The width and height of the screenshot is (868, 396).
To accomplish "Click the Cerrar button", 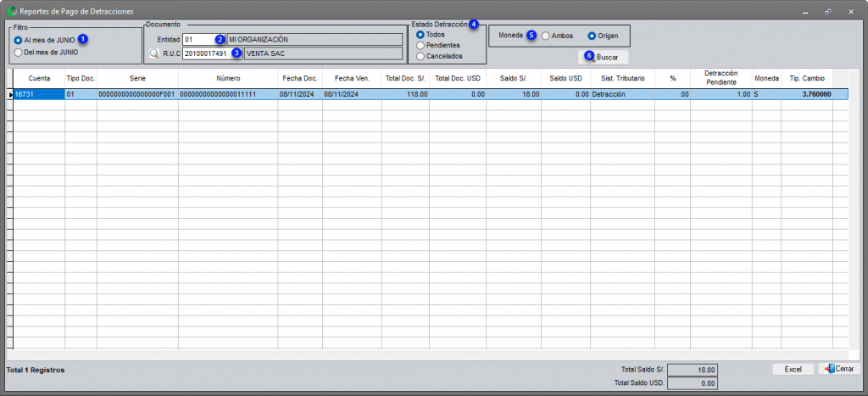I will click(839, 369).
